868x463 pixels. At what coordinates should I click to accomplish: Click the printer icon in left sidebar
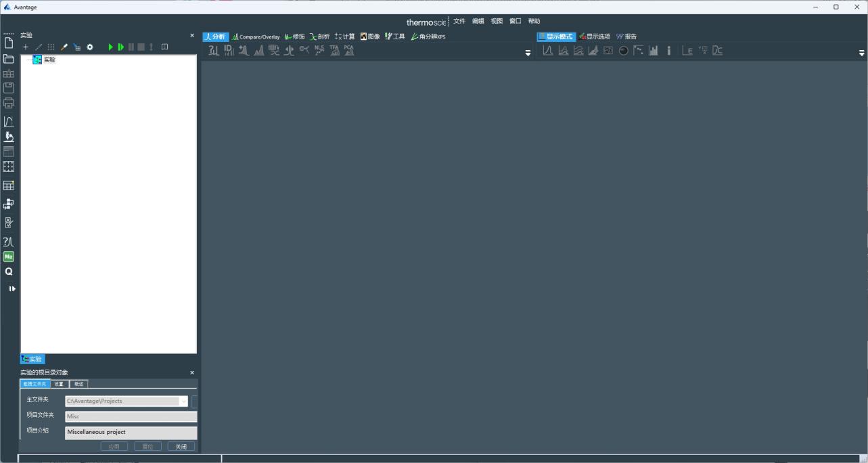click(9, 104)
